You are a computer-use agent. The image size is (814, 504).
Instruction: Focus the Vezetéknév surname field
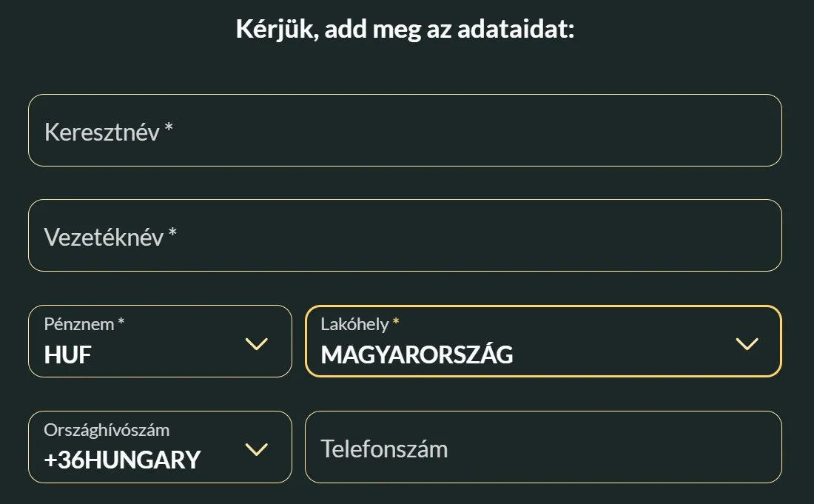coord(405,235)
